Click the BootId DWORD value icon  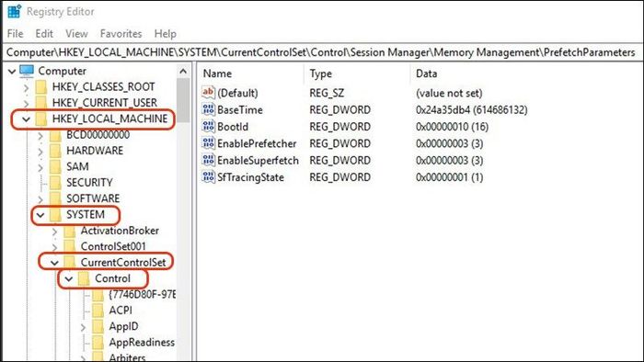point(208,127)
